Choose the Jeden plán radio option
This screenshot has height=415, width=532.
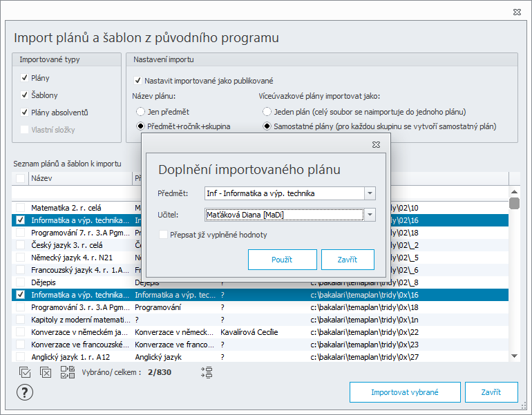(x=267, y=112)
